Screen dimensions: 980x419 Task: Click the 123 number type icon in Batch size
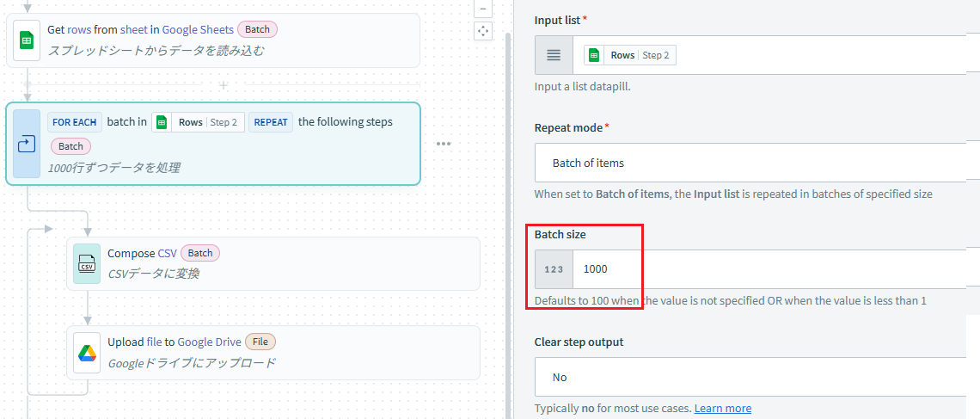pos(554,269)
